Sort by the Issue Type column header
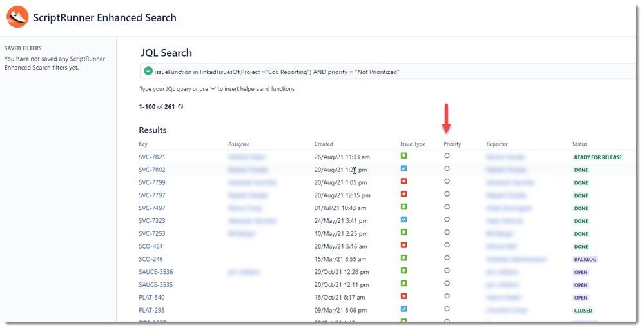 (x=413, y=144)
